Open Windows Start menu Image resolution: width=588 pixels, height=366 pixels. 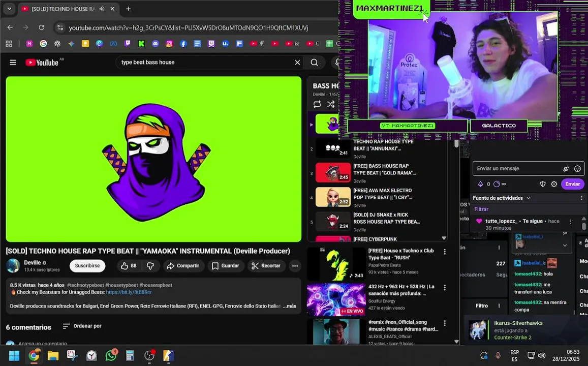point(14,355)
